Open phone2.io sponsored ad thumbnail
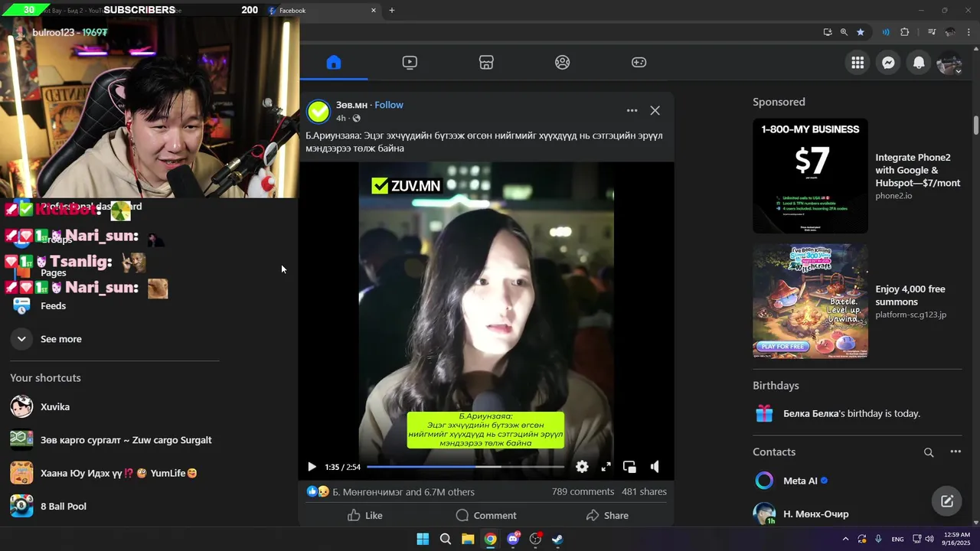This screenshot has height=551, width=980. [810, 176]
